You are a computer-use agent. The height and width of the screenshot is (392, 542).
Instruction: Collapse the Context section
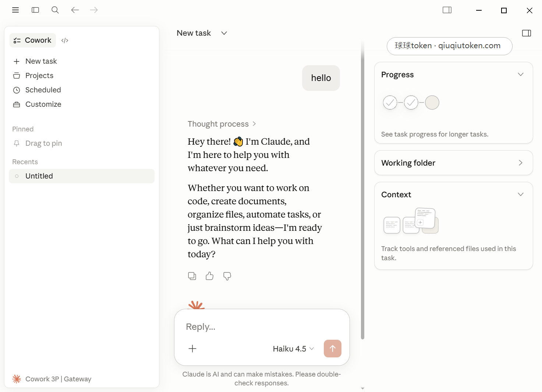(521, 194)
